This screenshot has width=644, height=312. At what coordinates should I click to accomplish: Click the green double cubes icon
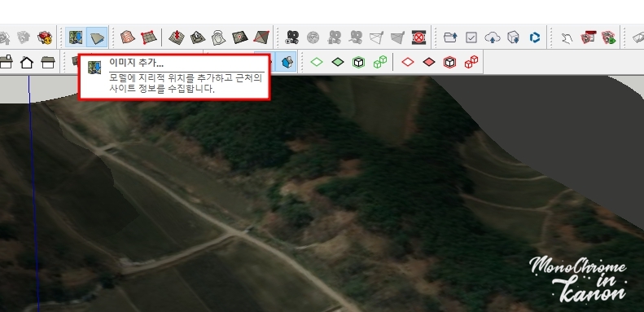(x=380, y=62)
